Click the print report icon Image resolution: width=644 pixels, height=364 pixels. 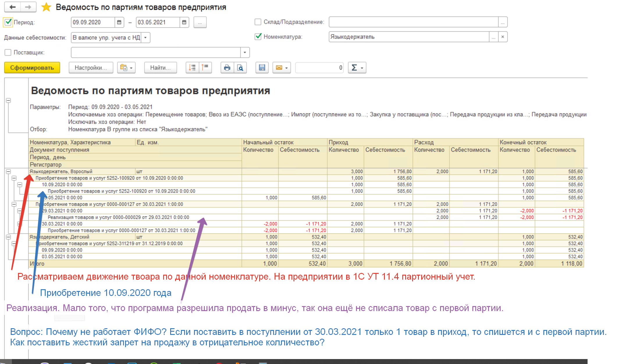(227, 68)
